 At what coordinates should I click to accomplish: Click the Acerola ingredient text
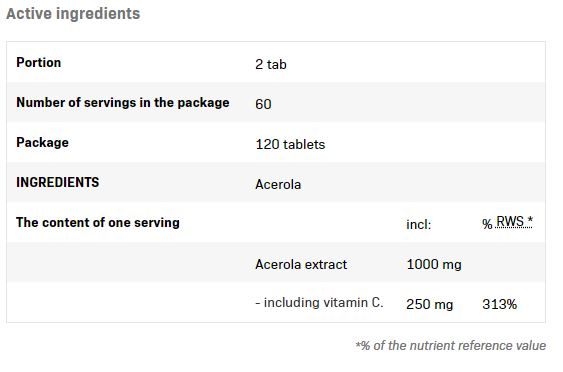[x=278, y=185]
